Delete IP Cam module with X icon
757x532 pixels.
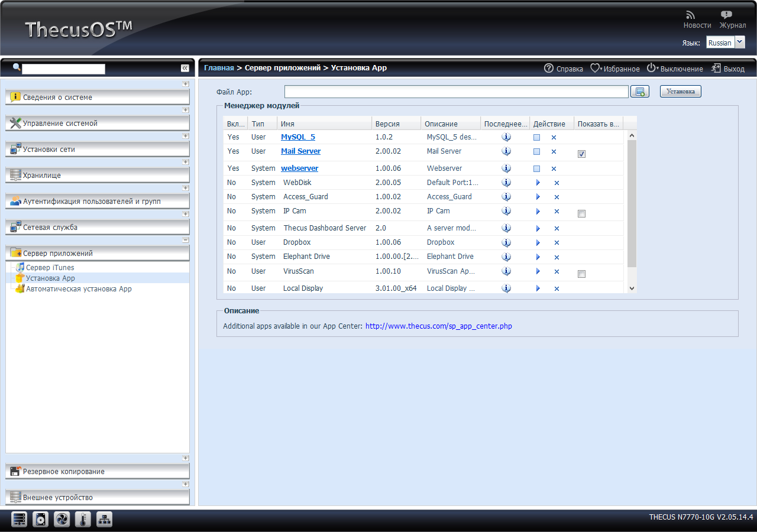tap(557, 212)
